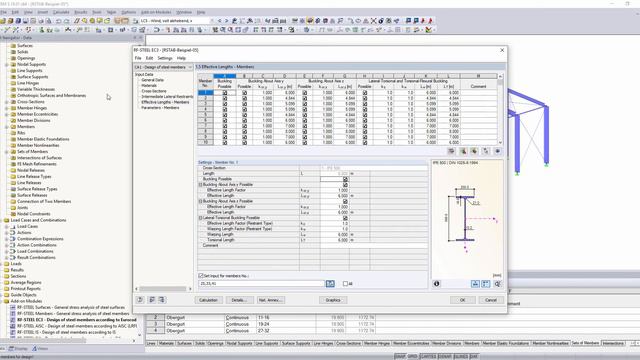Click the Details... button
Screen dimensions: 640x360
pyautogui.click(x=240, y=300)
